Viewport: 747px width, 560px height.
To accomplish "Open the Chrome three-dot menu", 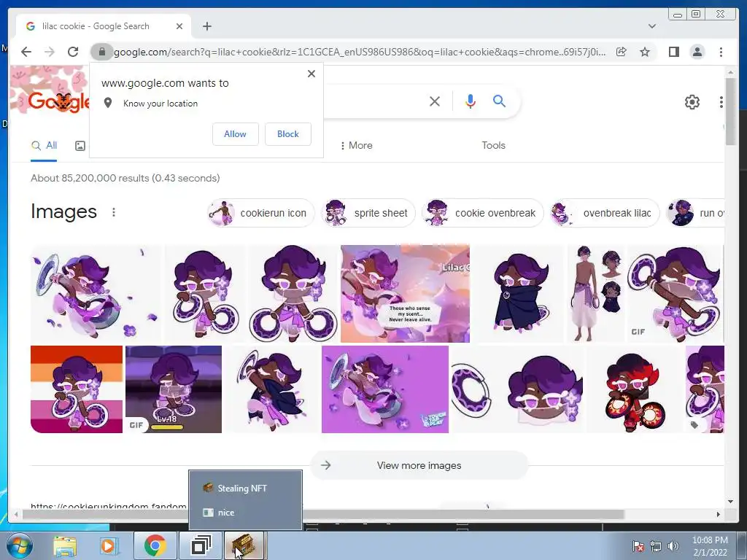I will click(x=721, y=52).
